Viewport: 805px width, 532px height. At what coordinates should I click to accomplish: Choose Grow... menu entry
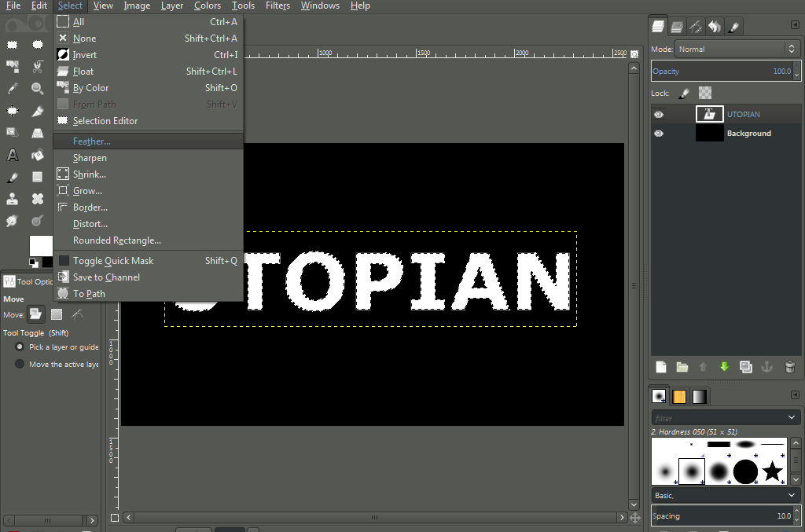[x=148, y=191]
